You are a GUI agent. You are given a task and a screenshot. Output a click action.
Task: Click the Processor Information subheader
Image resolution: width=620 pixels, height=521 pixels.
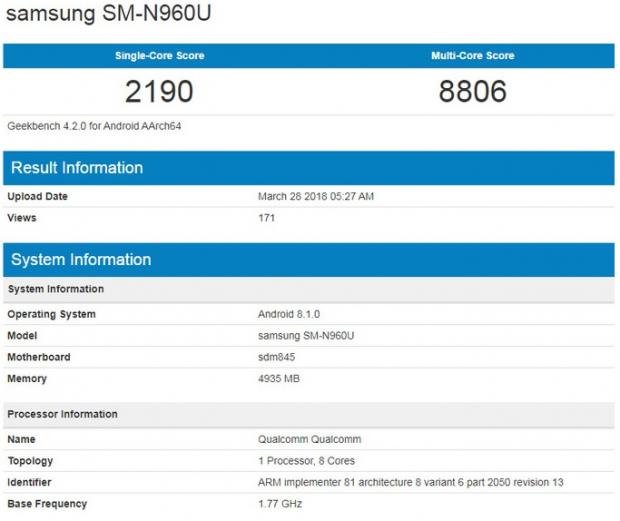[x=62, y=414]
